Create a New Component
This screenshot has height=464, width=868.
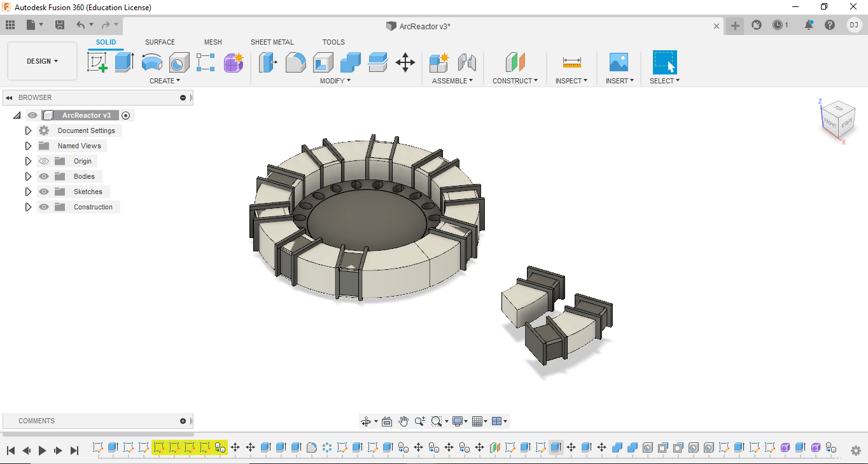[439, 62]
